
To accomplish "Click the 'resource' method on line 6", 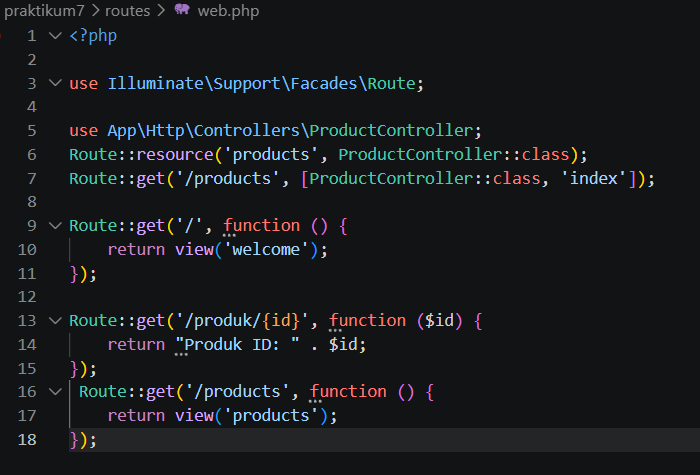I will [x=175, y=154].
